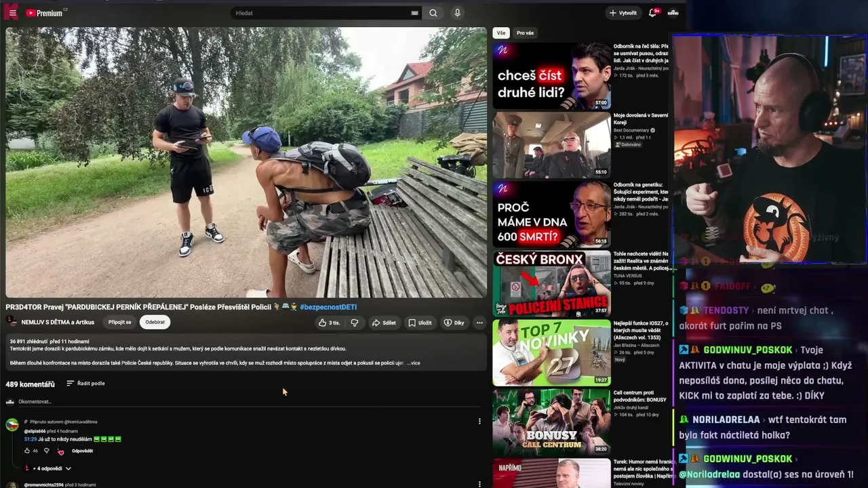The image size is (868, 488).
Task: Open the notifications bell
Action: (x=653, y=13)
